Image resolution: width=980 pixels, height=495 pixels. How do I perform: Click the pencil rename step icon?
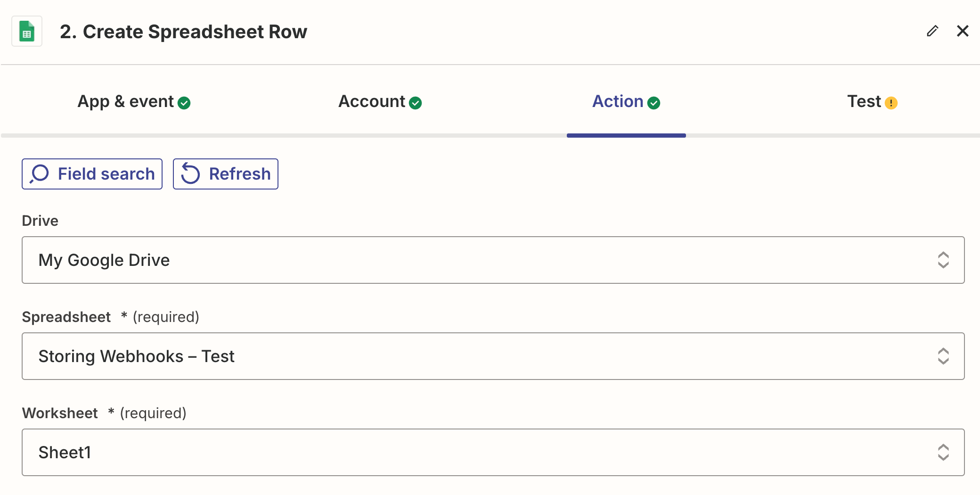(932, 31)
